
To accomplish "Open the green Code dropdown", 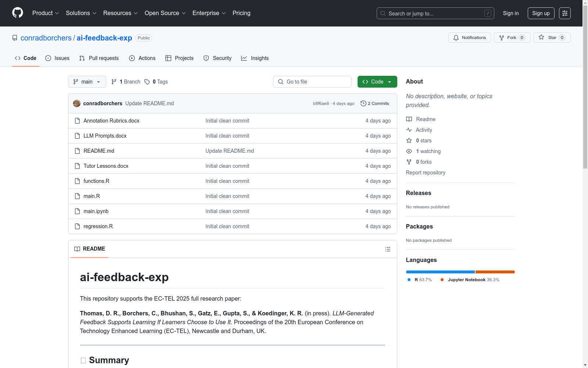I will [377, 82].
